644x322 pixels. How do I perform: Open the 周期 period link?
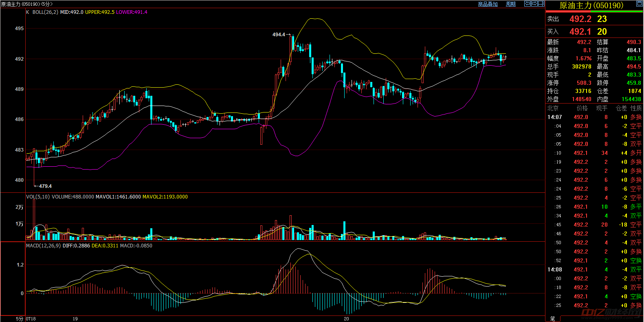tap(510, 4)
